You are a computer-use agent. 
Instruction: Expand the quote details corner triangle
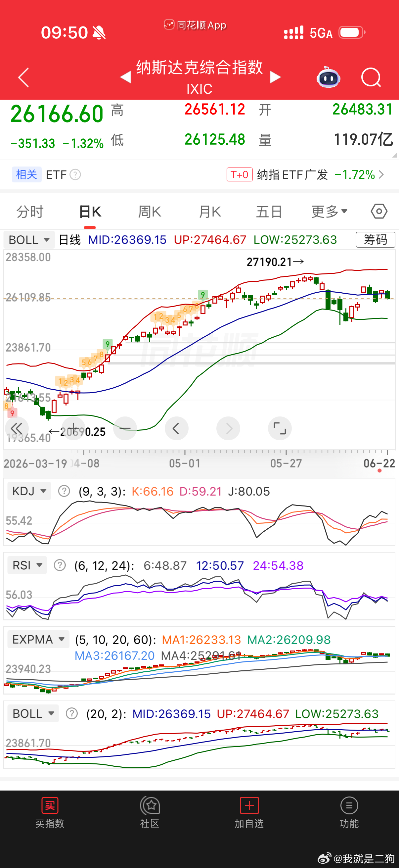tap(395, 155)
